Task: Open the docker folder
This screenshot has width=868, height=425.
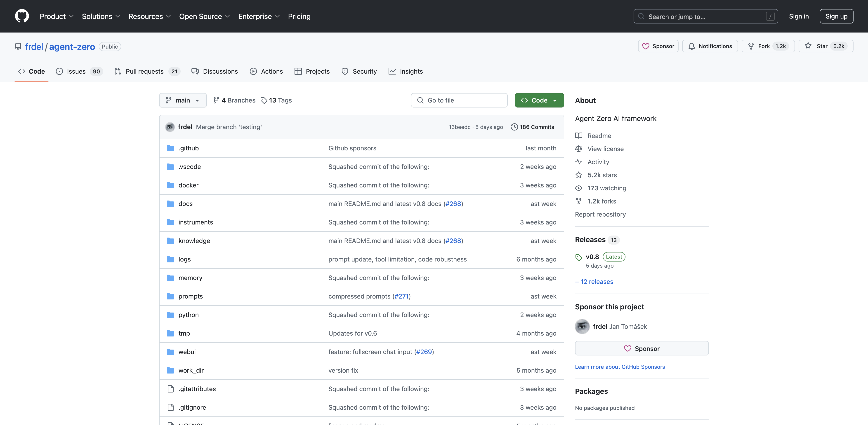Action: (x=188, y=185)
